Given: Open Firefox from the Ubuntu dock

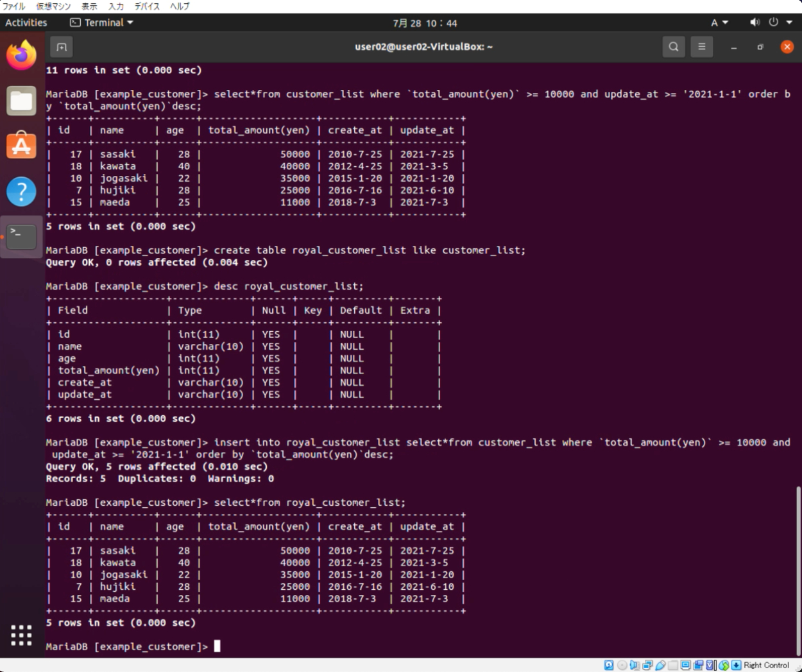Looking at the screenshot, I should coord(21,56).
